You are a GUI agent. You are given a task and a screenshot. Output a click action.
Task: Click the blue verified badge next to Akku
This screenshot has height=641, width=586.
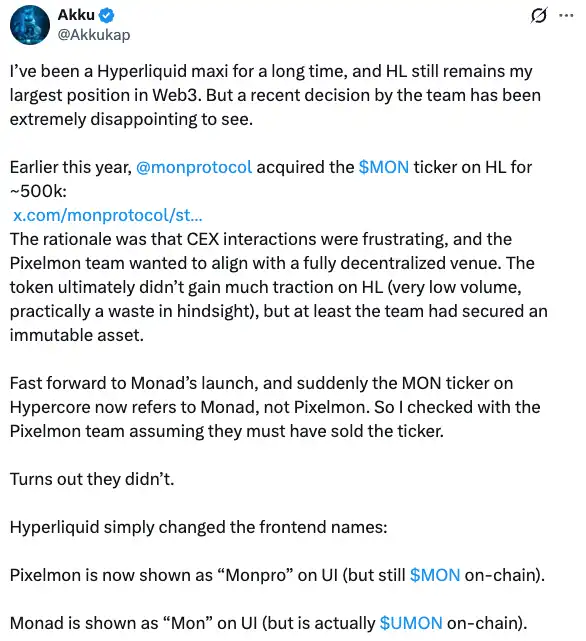tap(107, 16)
